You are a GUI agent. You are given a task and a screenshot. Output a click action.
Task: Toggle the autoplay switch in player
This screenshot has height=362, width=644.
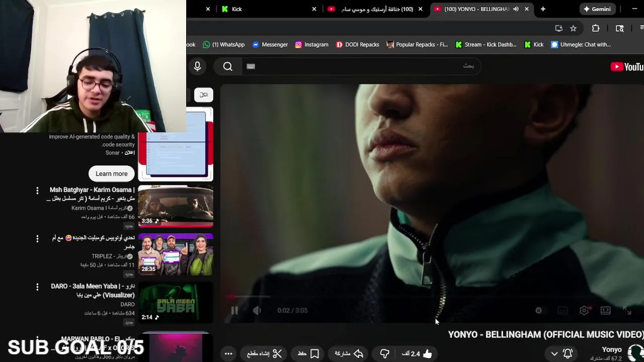538,311
